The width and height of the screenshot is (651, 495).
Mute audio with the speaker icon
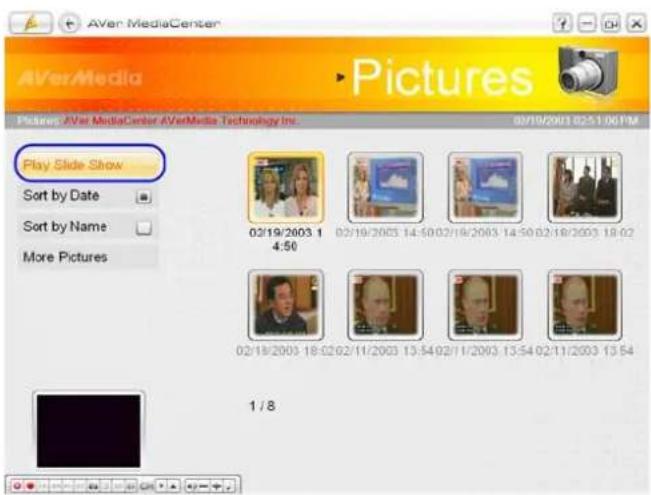(191, 486)
